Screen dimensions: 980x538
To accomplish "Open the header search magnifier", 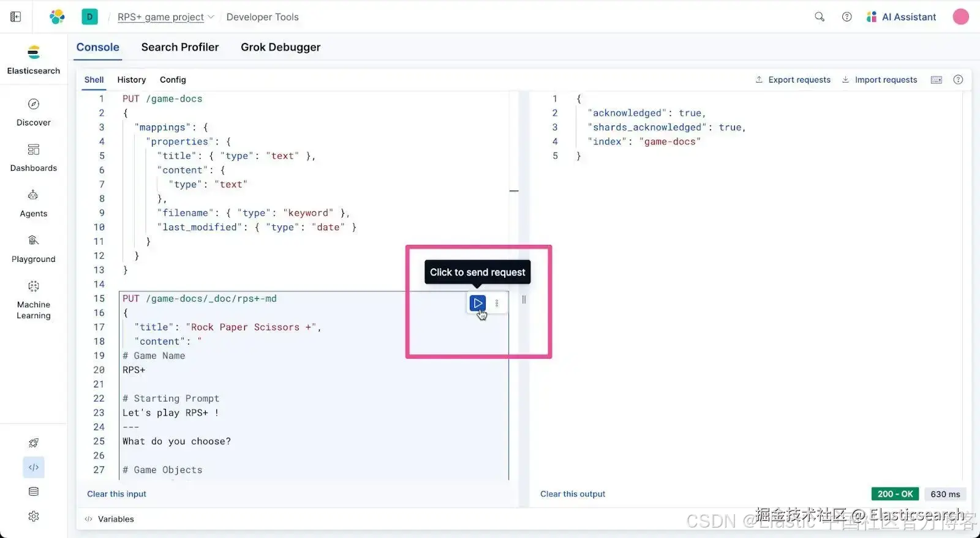I will [820, 17].
